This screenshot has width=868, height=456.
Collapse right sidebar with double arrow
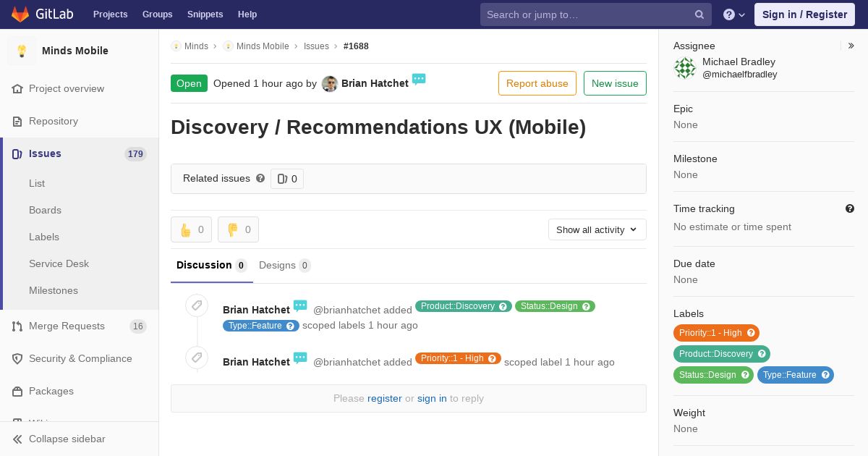point(851,46)
